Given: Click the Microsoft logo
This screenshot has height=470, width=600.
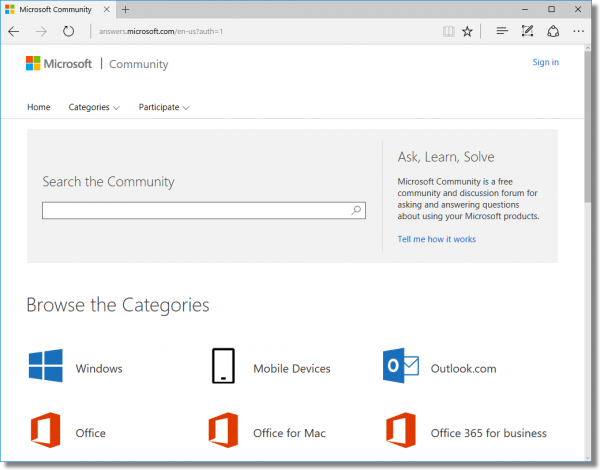Looking at the screenshot, I should coord(59,64).
